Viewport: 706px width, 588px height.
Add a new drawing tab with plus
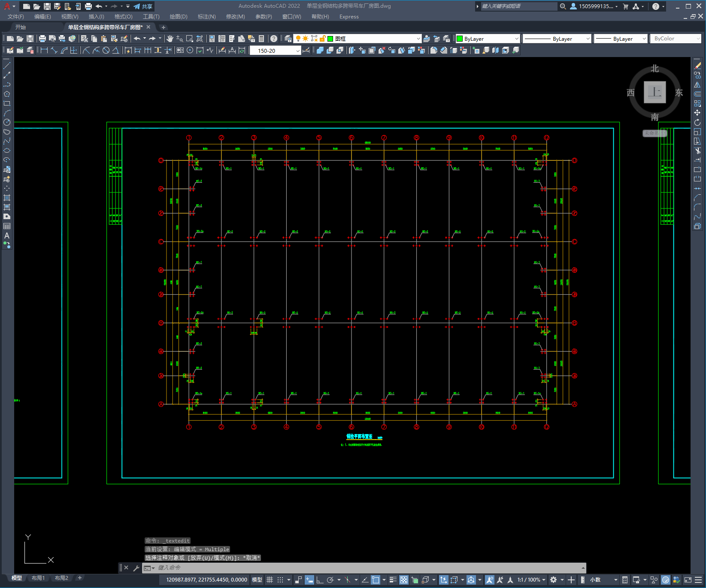pyautogui.click(x=163, y=27)
